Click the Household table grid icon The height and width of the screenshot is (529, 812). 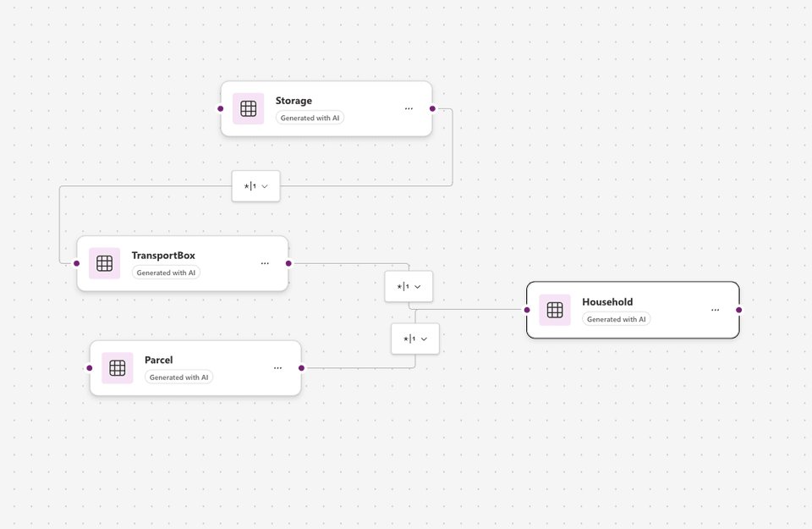tap(555, 310)
